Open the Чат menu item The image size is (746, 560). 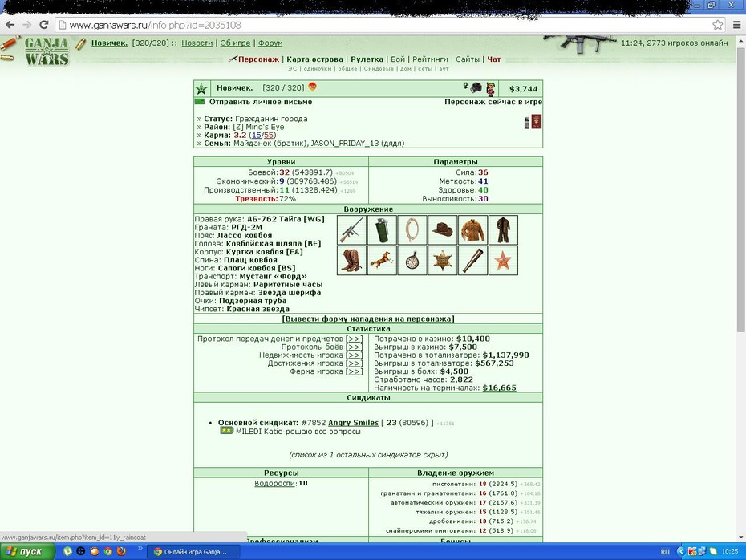(494, 59)
